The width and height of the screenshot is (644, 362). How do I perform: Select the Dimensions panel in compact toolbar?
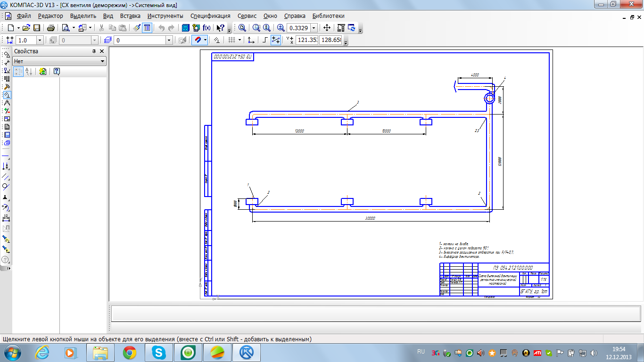point(7,63)
